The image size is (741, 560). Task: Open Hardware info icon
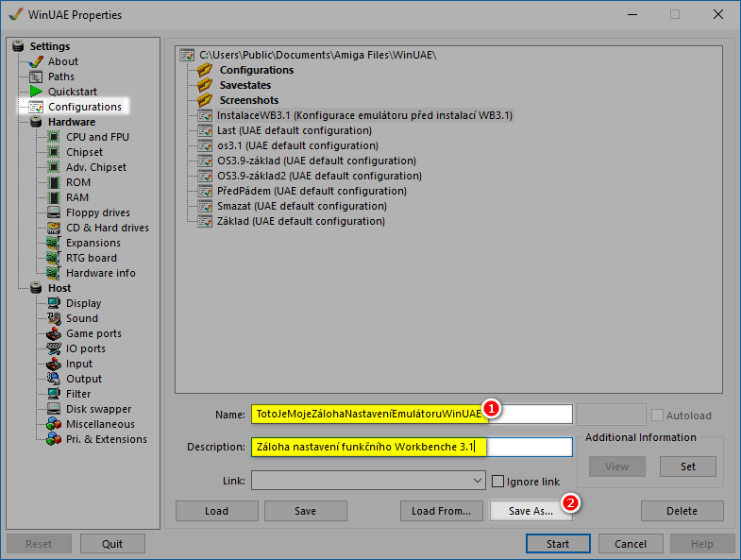[x=54, y=273]
